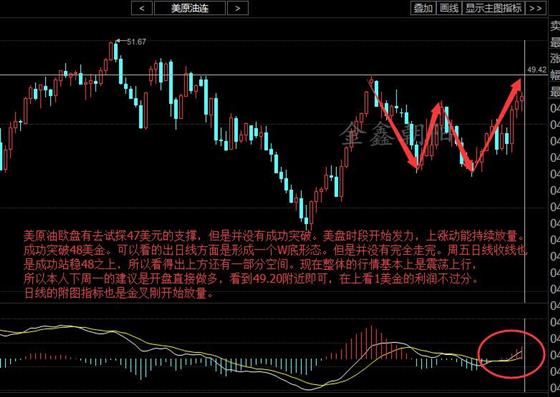Viewport: 560px width, 397px height.
Task: Open the 美原油连 contract name selector
Action: coord(190,8)
